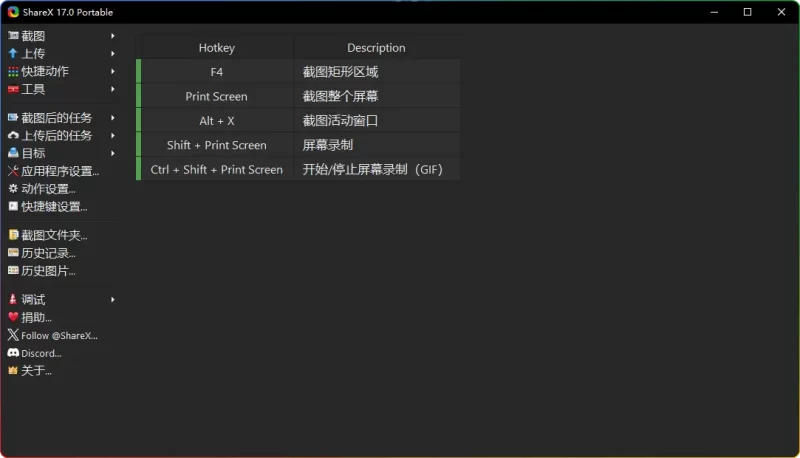Click the 截图文件夹 folder icon

click(13, 235)
